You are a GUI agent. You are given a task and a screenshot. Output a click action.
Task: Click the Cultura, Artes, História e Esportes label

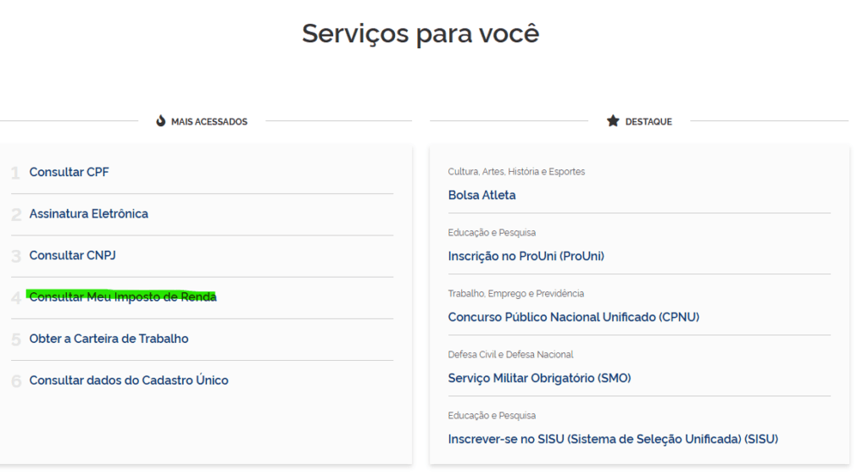coord(516,172)
